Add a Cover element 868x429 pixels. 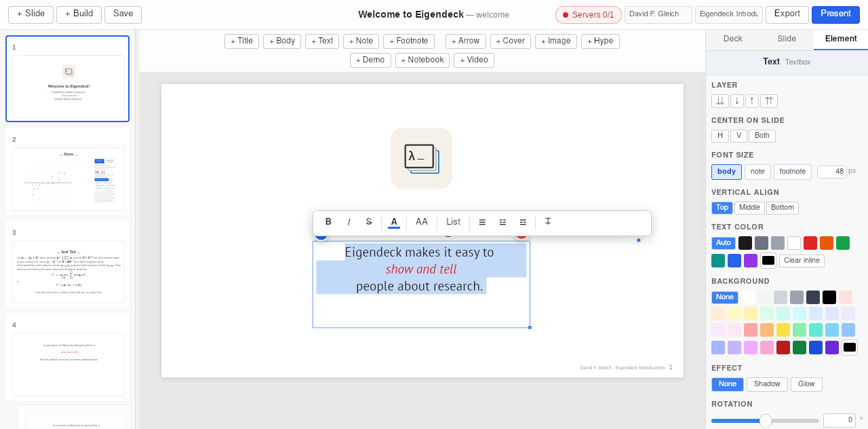point(511,41)
